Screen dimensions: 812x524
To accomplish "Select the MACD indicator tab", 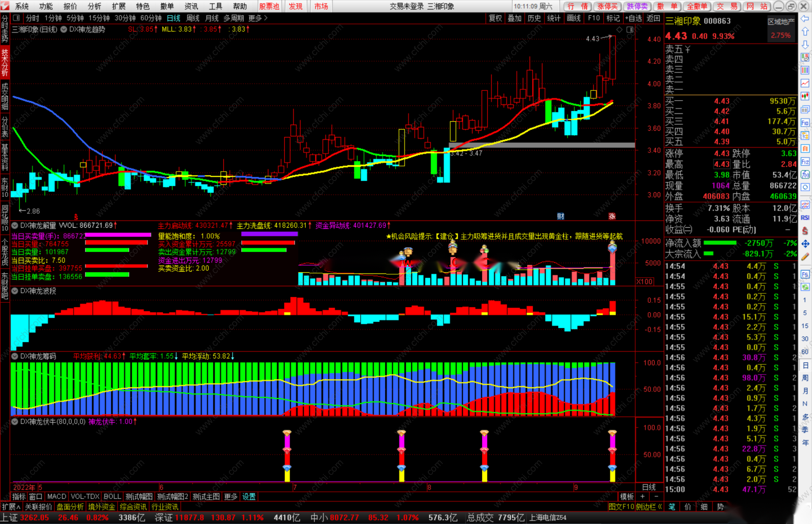I will click(56, 496).
